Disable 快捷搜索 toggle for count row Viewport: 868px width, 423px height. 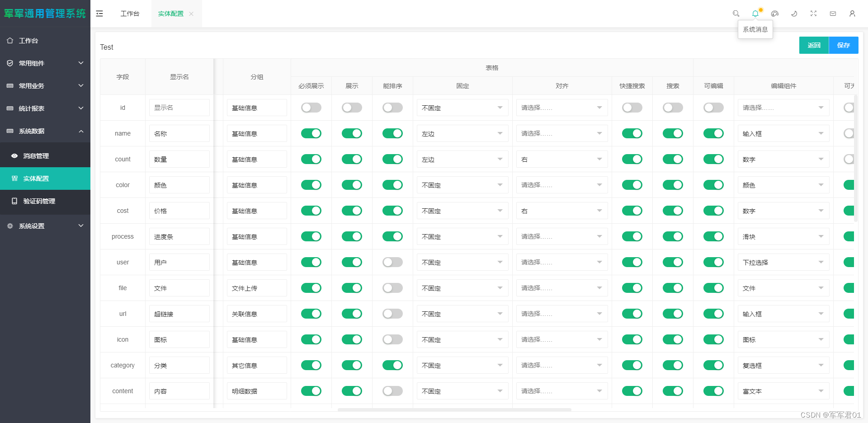tap(632, 159)
